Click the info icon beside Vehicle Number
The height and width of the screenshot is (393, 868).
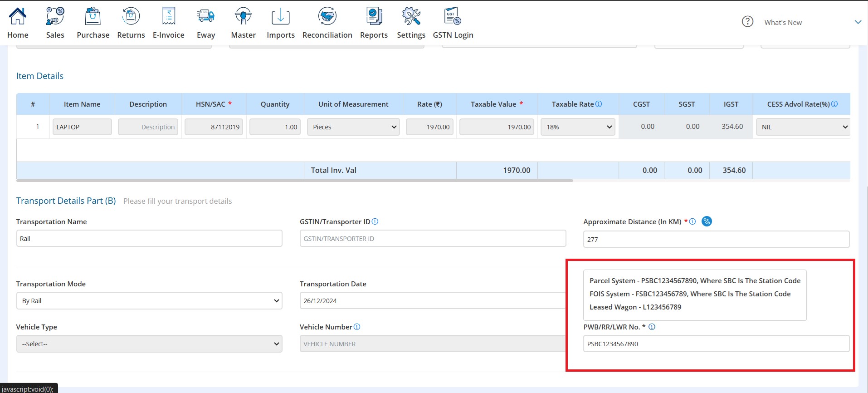357,327
